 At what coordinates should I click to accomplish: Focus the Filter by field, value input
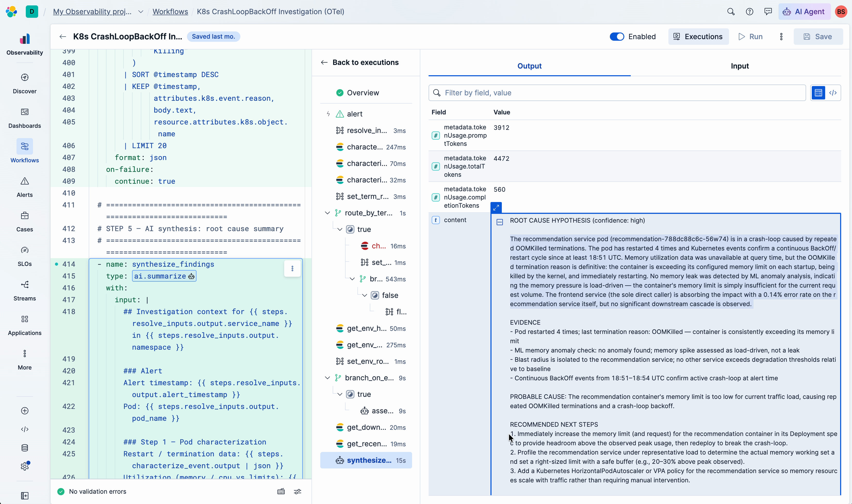click(617, 93)
